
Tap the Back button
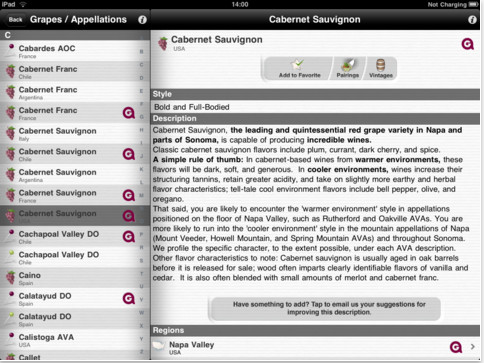15,20
